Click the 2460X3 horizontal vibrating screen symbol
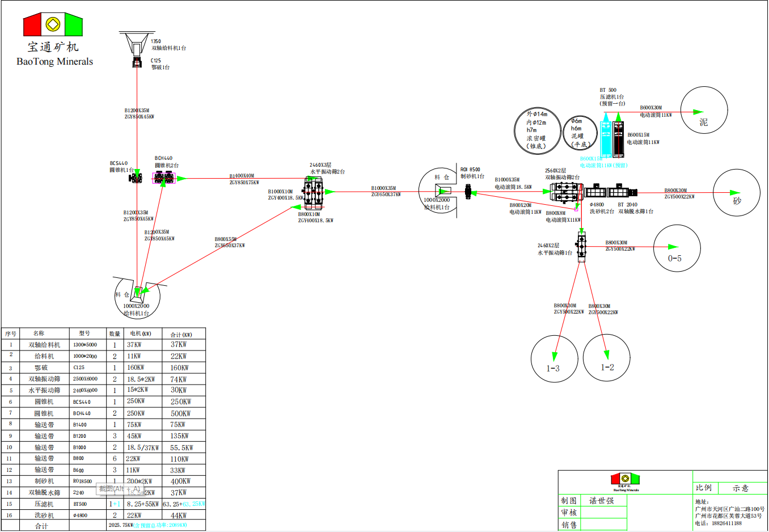 coord(312,193)
